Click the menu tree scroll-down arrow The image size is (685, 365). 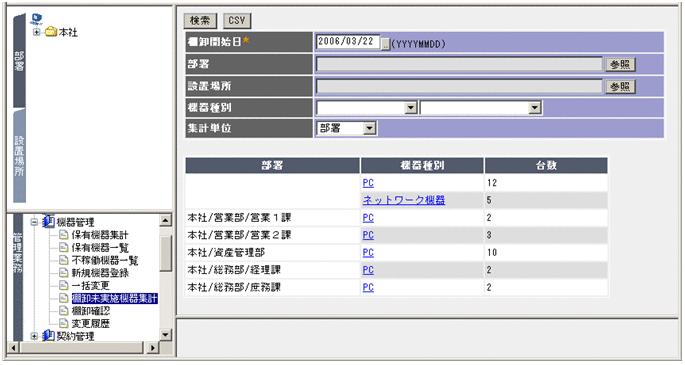click(166, 335)
